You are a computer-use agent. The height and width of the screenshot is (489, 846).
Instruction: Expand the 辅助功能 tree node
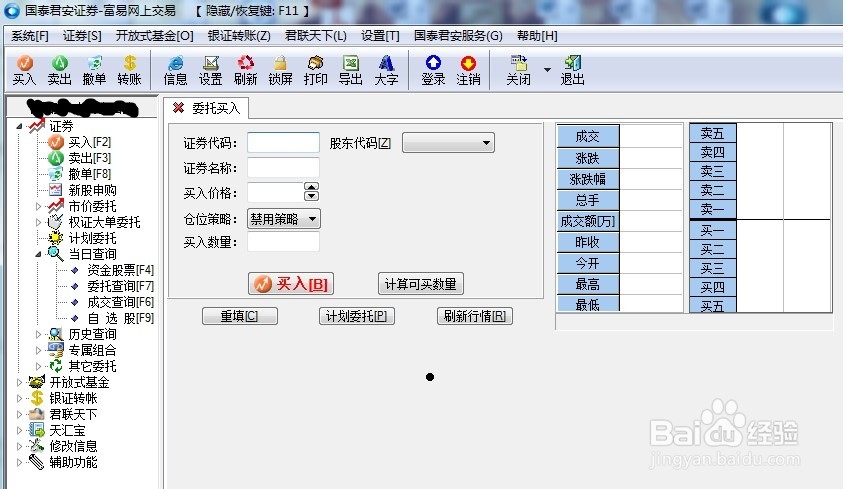click(x=19, y=463)
